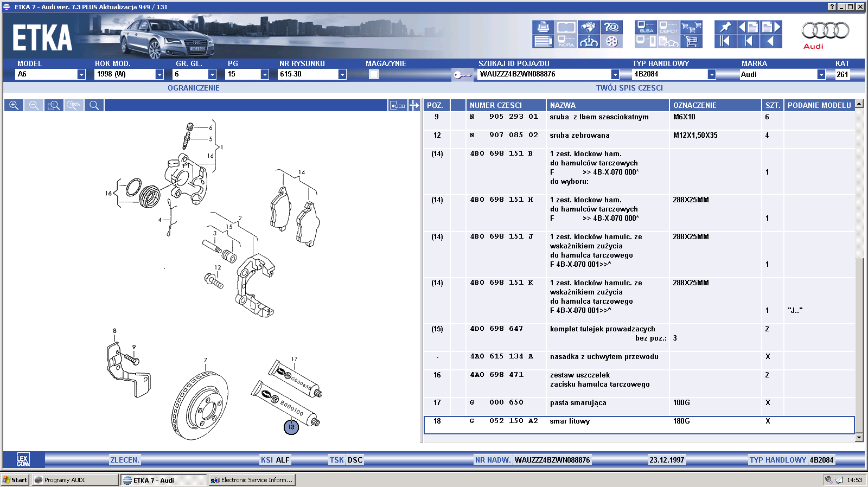This screenshot has width=868, height=487.
Task: Expand the PG subgroup dropdown
Action: point(265,74)
